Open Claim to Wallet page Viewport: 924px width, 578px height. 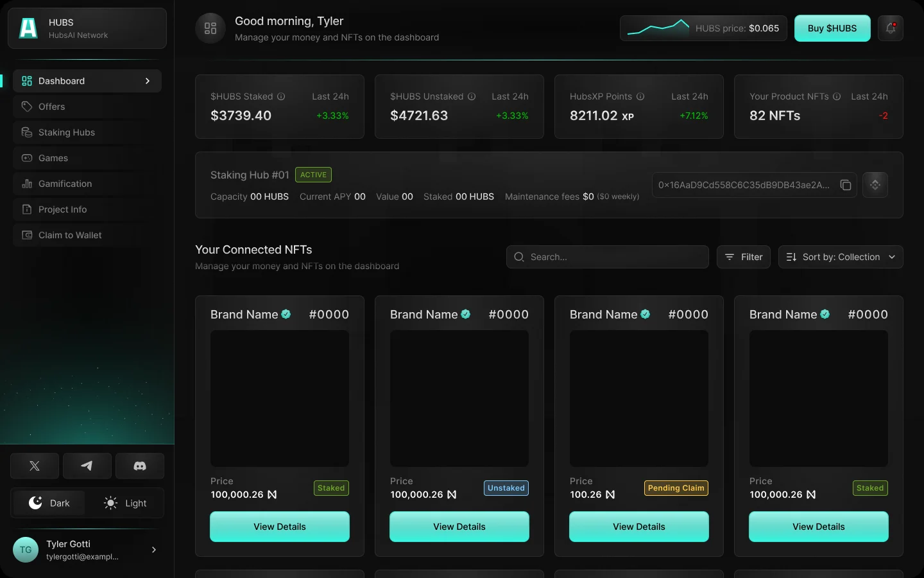[87, 235]
